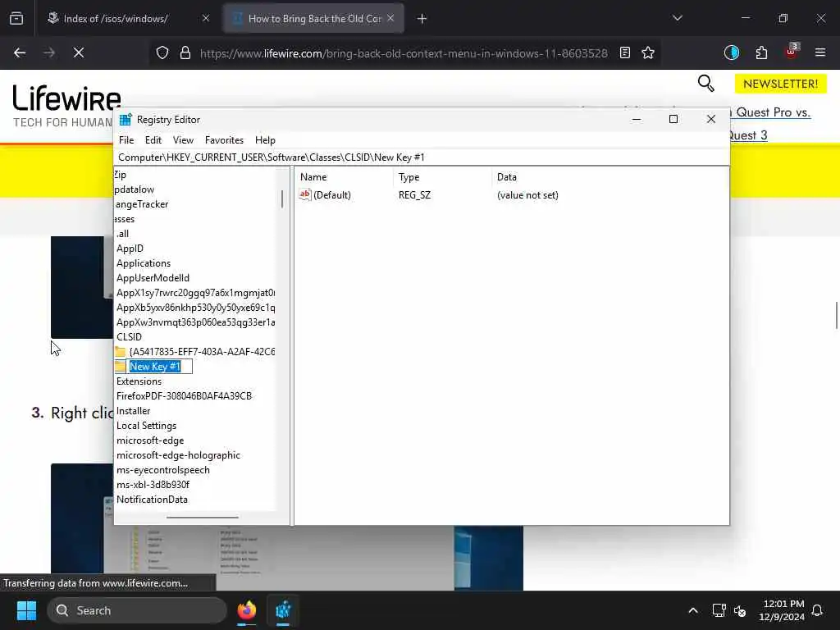Open the Windows Start menu

pos(26,610)
